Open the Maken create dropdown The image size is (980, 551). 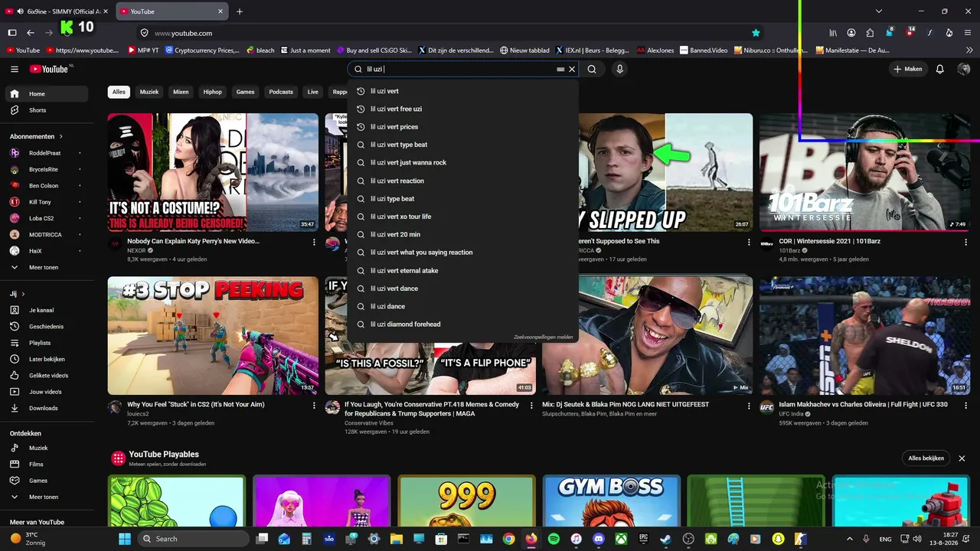tap(908, 69)
